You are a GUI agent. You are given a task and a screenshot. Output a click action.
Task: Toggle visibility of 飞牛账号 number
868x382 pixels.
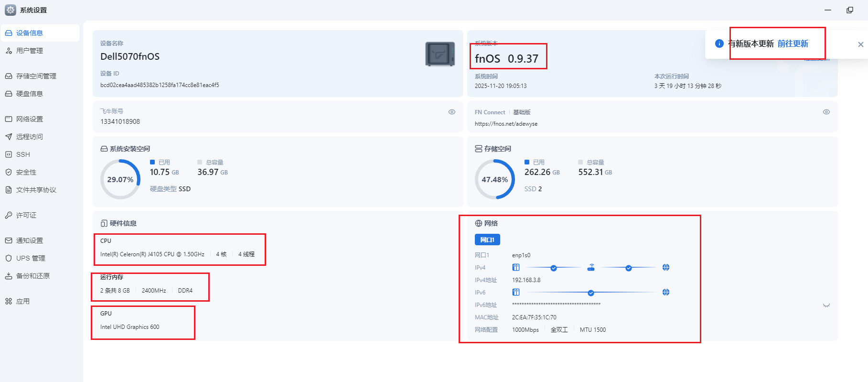(452, 112)
